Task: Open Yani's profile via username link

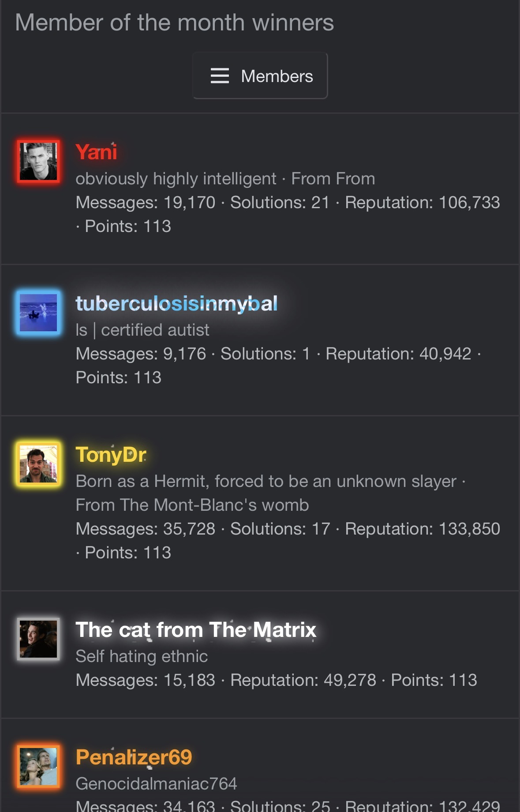Action: tap(96, 152)
